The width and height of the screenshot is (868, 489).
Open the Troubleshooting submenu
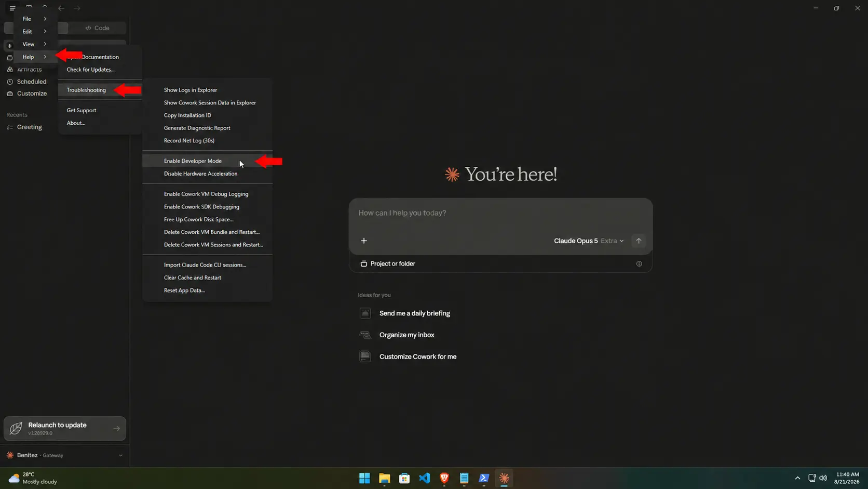coord(100,90)
